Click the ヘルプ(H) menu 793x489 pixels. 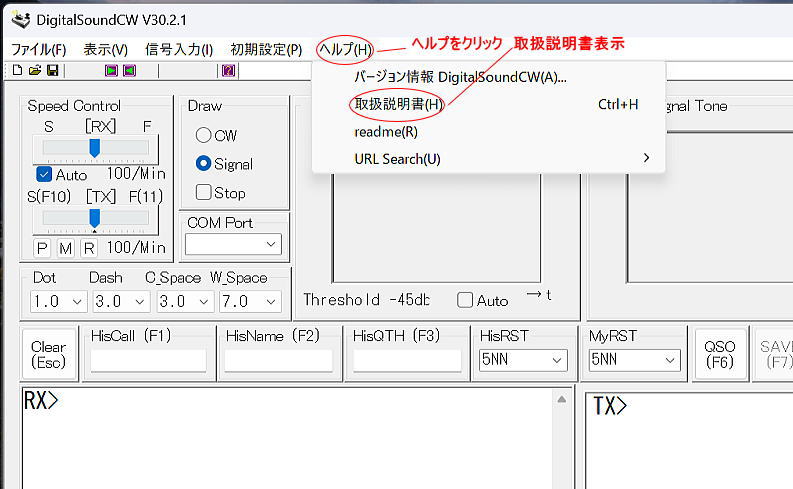point(345,50)
